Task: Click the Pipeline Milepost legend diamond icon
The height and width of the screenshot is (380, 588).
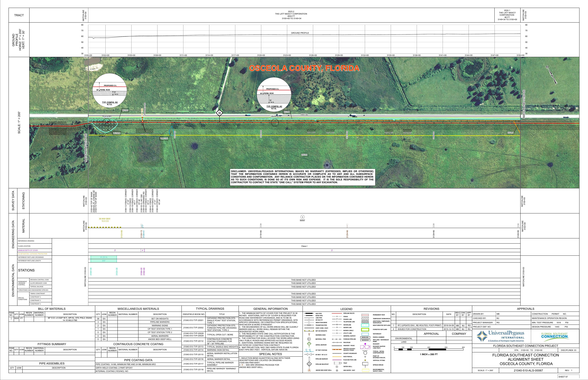Action: point(309,364)
